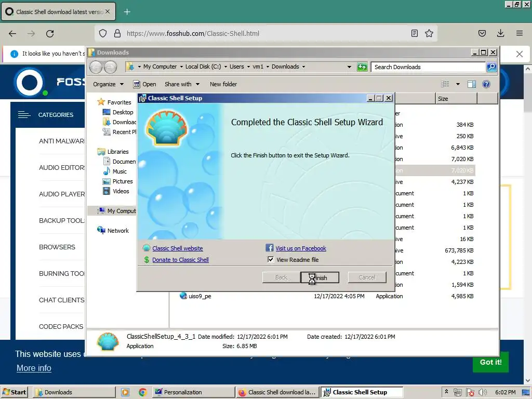
Task: Open Organize dropdown menu
Action: [109, 84]
